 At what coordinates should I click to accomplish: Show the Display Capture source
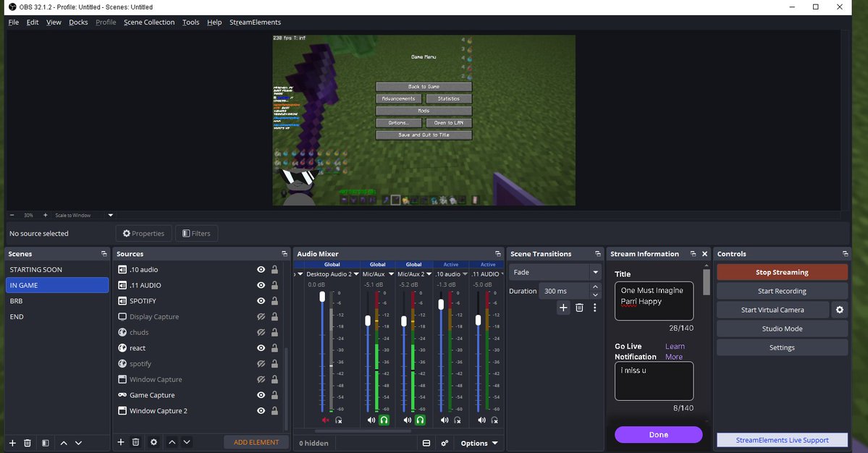(261, 317)
